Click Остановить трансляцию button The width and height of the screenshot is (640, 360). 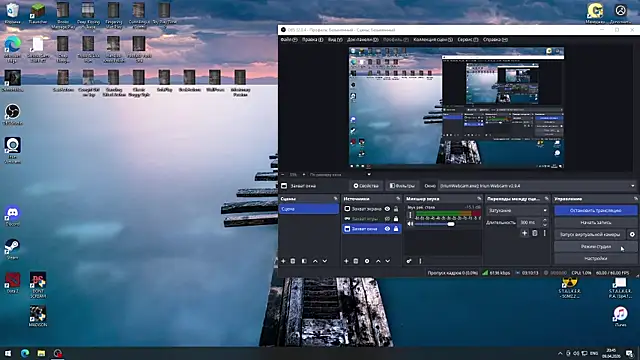pos(596,210)
